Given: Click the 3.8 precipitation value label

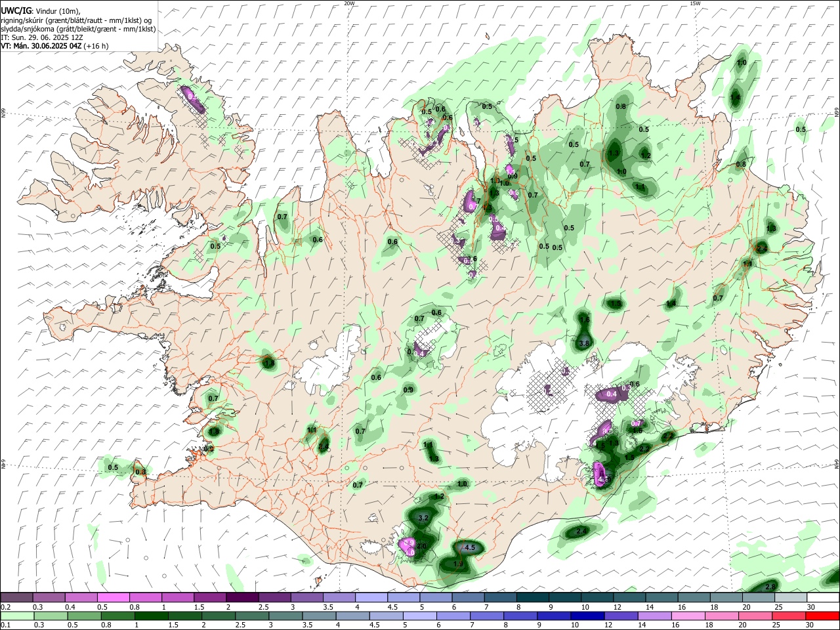Looking at the screenshot, I should click(x=585, y=343).
